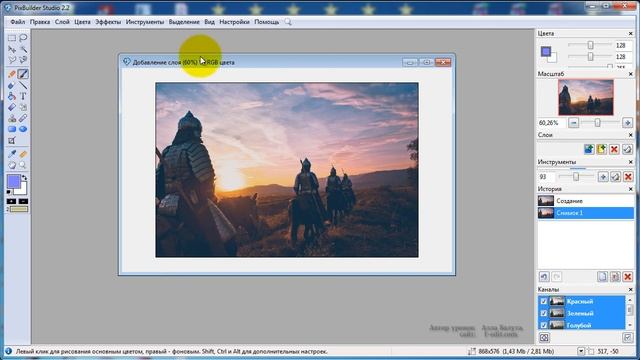
Task: Select the paint bucket fill tool
Action: [12, 96]
